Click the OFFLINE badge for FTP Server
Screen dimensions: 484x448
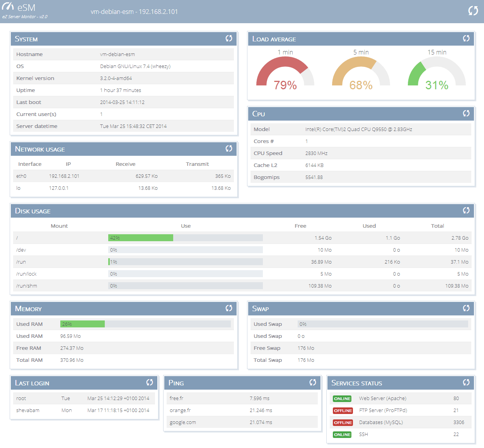click(x=343, y=411)
